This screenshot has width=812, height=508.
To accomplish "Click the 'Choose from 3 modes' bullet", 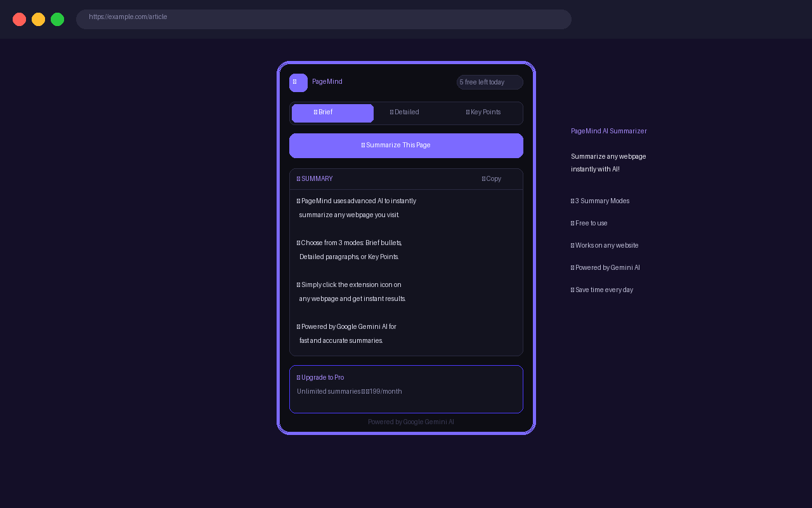I will pos(350,243).
